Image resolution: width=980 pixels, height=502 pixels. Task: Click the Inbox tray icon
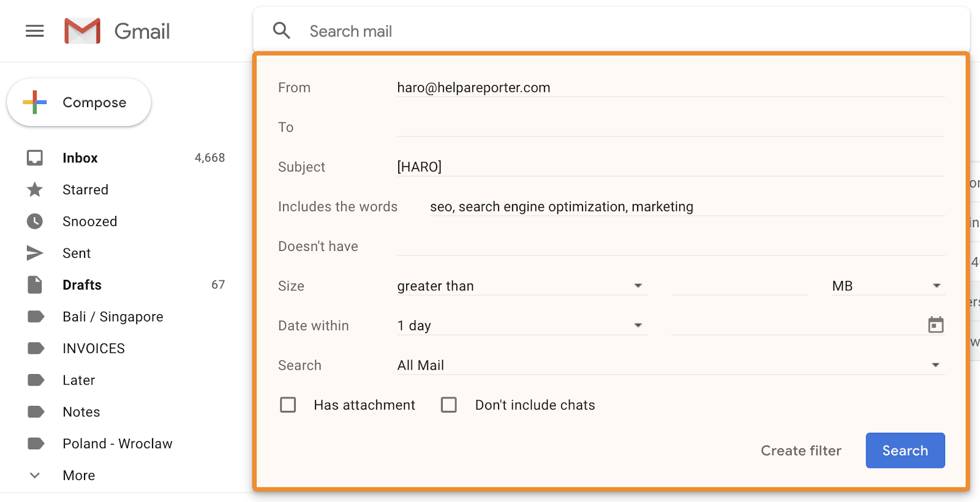click(x=35, y=158)
